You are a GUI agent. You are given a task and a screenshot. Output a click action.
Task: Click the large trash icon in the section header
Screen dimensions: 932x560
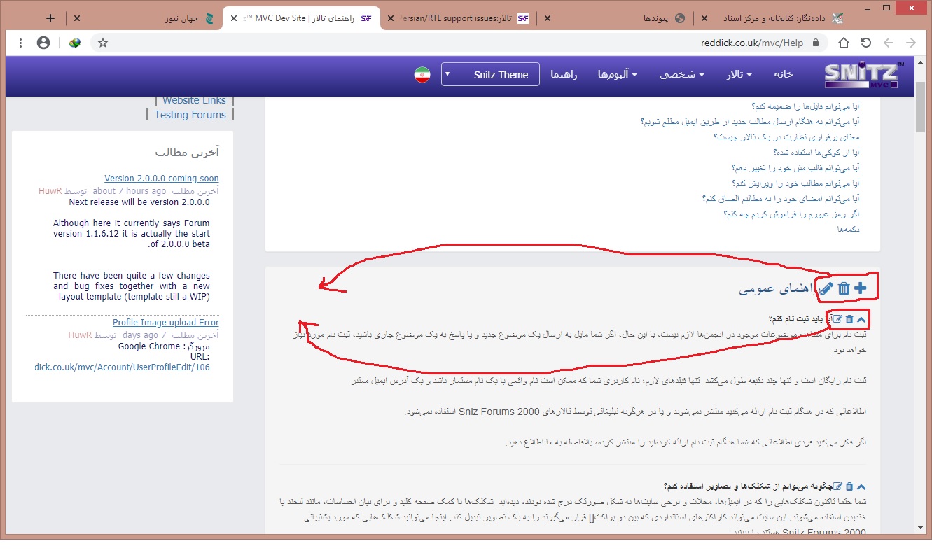click(844, 288)
